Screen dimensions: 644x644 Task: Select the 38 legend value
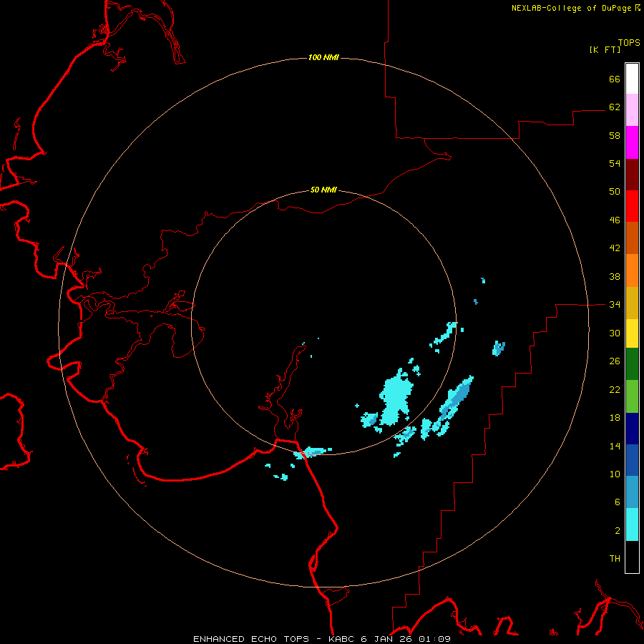click(x=615, y=277)
